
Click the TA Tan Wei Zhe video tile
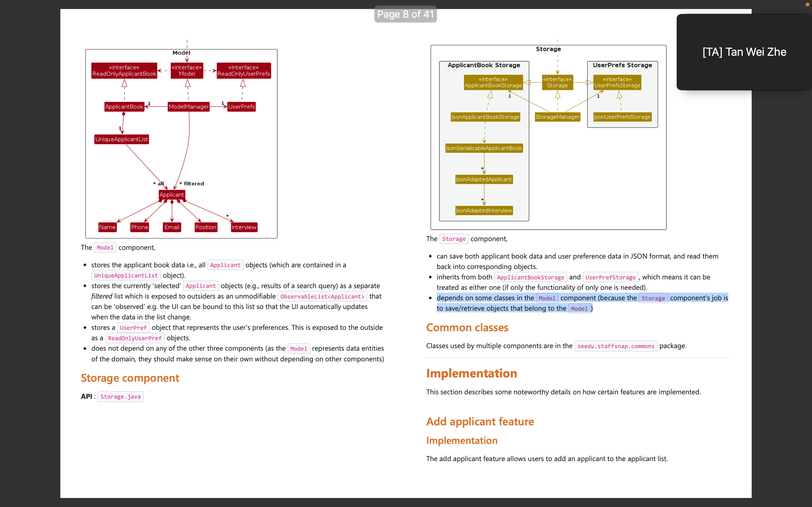pos(744,52)
